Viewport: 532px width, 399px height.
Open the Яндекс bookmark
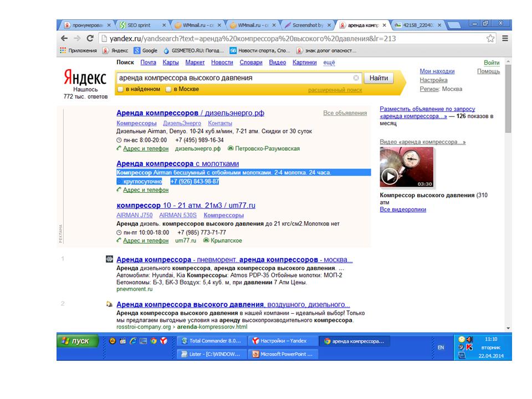click(115, 50)
